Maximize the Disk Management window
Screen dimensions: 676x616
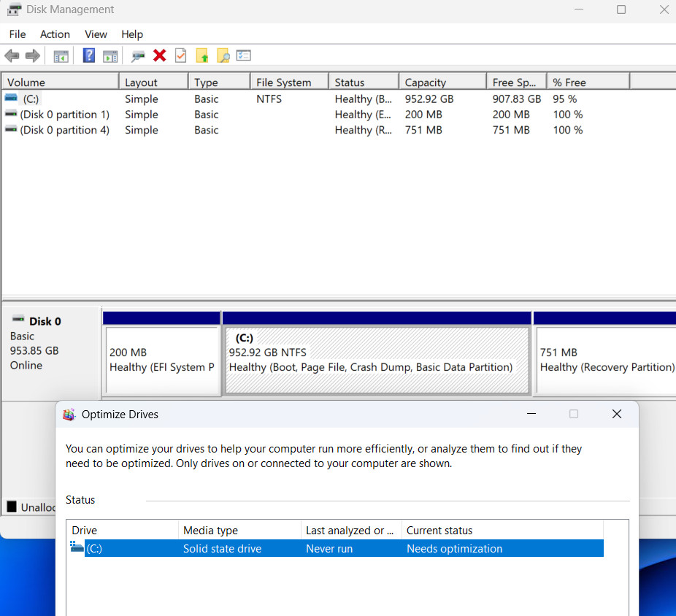coord(621,9)
